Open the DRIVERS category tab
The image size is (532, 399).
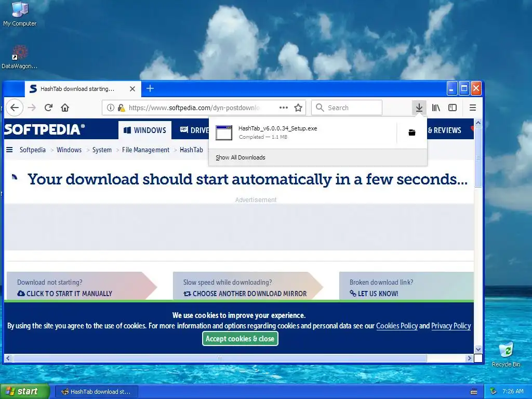click(194, 130)
